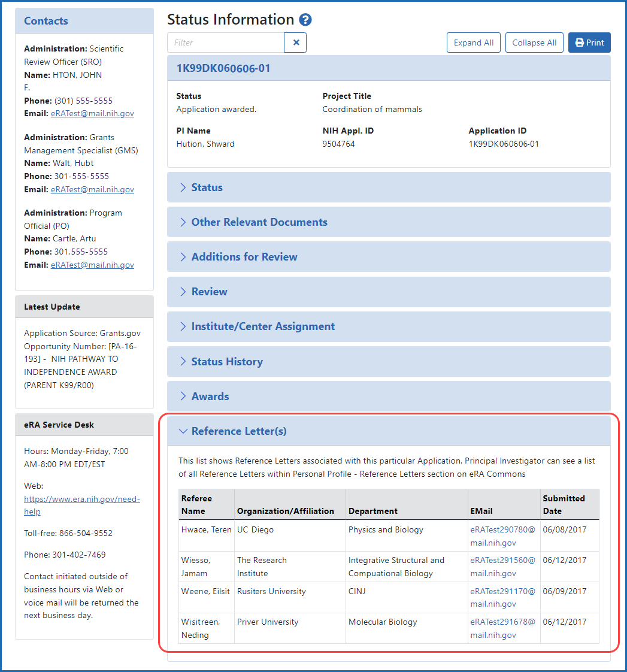Click Hwace Teren's email address
Screen dimensions: 627x672
502,536
